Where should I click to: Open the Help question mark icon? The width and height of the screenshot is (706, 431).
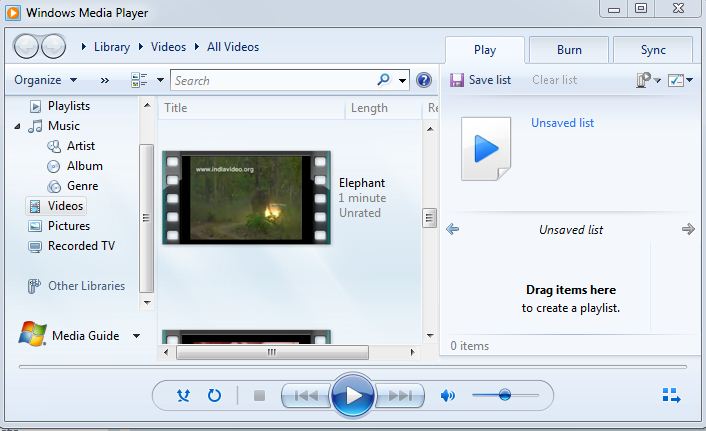pos(424,80)
